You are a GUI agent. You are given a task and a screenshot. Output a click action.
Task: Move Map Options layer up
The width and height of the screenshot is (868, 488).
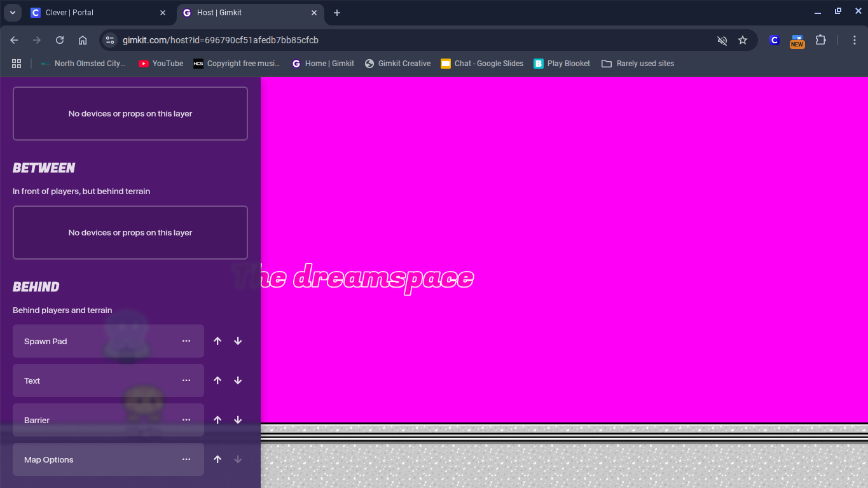[x=217, y=459]
